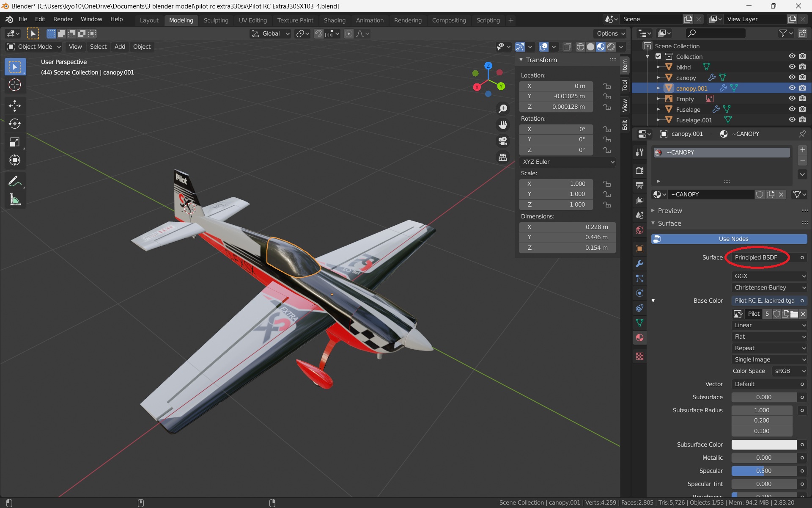Hide the Fuselage object in outliner
The width and height of the screenshot is (812, 508).
coord(792,109)
